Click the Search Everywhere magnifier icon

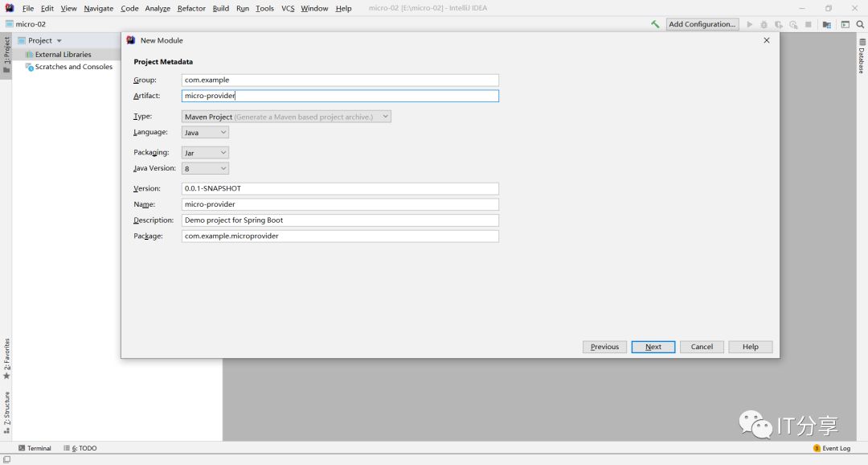[x=860, y=24]
